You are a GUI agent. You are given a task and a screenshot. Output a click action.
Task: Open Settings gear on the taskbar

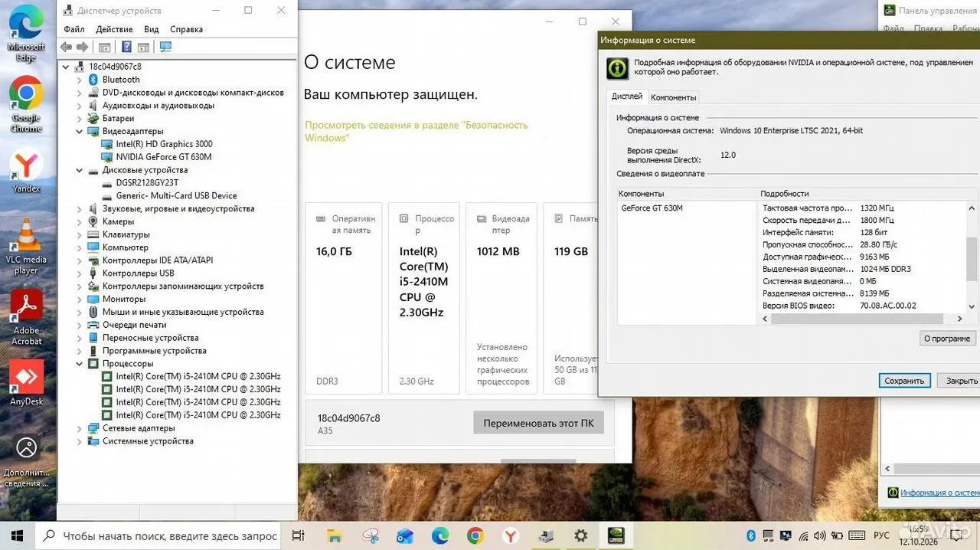581,535
